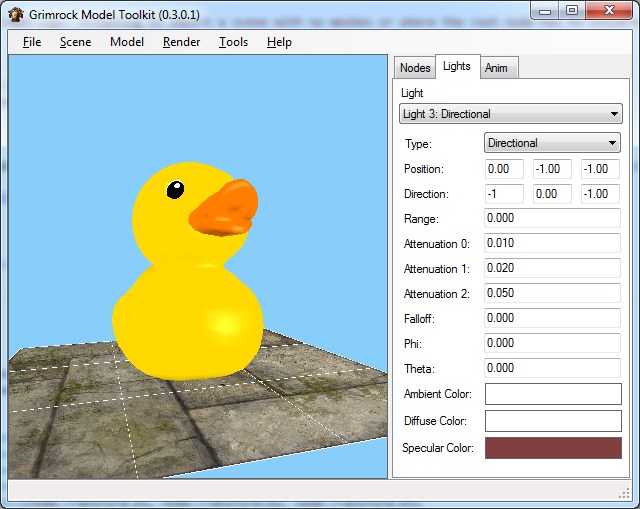Image resolution: width=640 pixels, height=509 pixels.
Task: Click the Attenuation 2 field
Action: tap(552, 293)
